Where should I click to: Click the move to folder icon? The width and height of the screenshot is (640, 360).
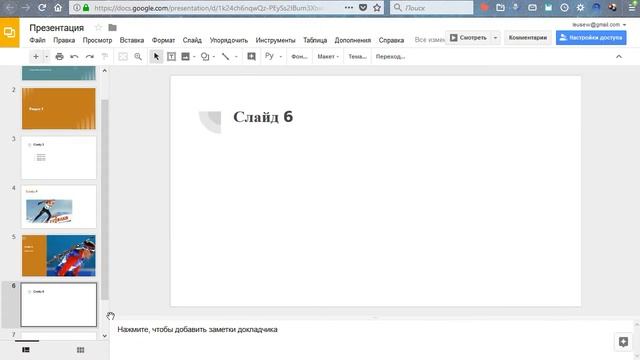click(x=113, y=27)
